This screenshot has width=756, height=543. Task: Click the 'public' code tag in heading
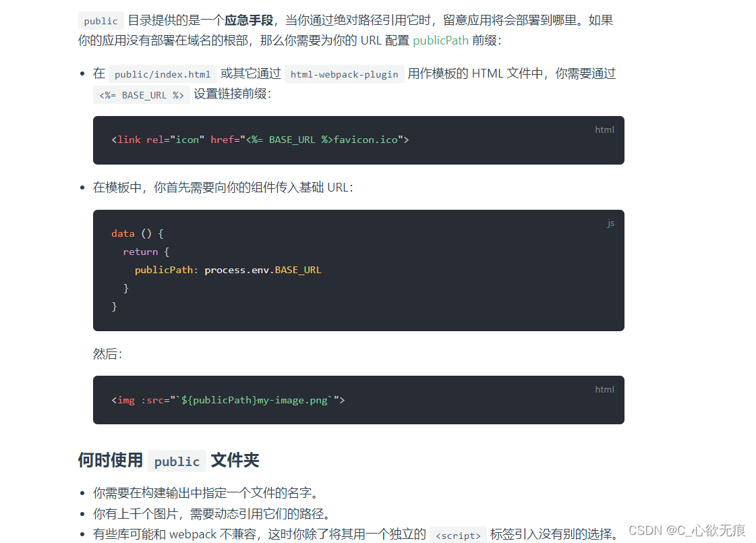click(177, 461)
